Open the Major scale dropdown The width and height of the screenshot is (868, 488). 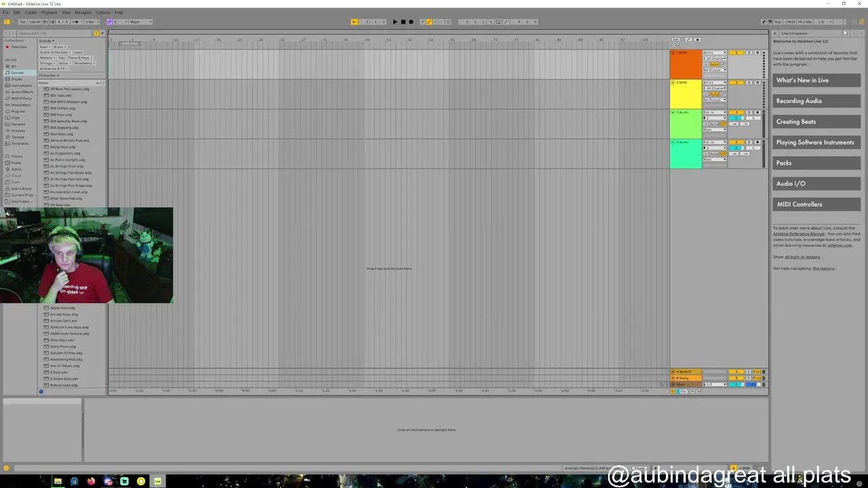[140, 22]
